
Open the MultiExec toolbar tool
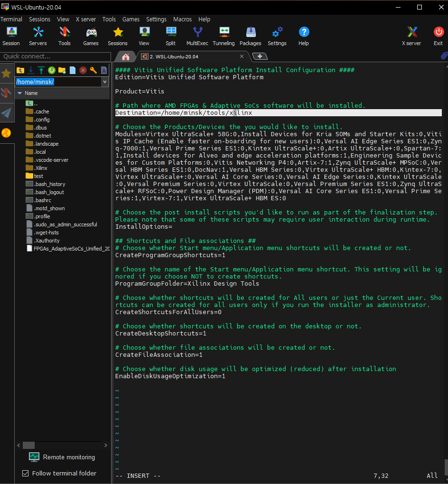point(197,36)
